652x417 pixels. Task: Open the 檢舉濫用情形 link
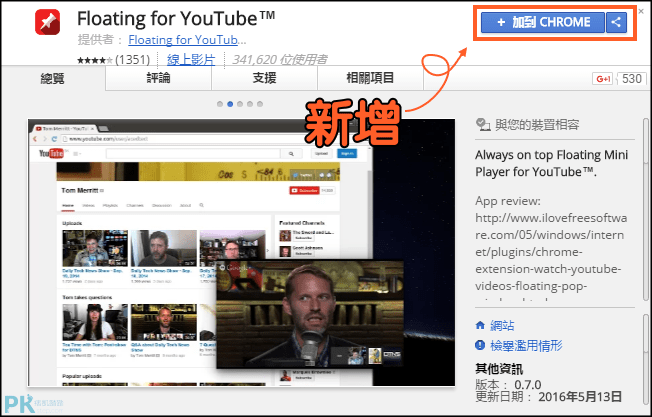[526, 345]
